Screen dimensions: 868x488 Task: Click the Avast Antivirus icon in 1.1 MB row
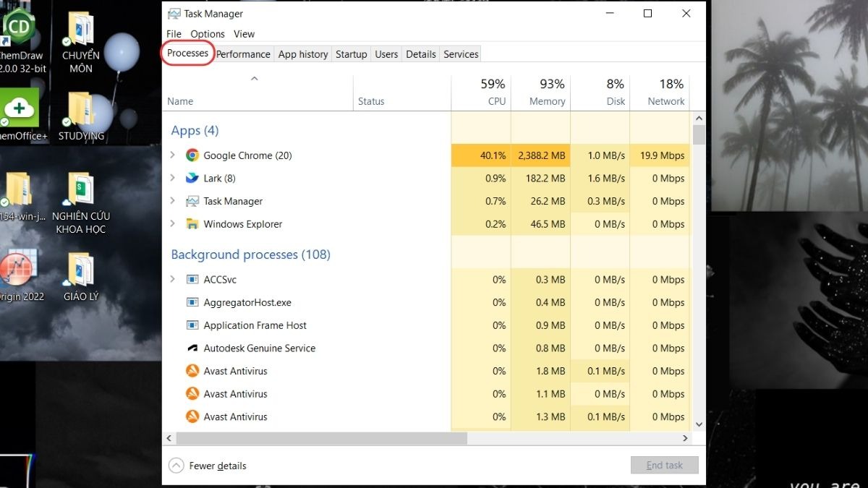coord(192,394)
